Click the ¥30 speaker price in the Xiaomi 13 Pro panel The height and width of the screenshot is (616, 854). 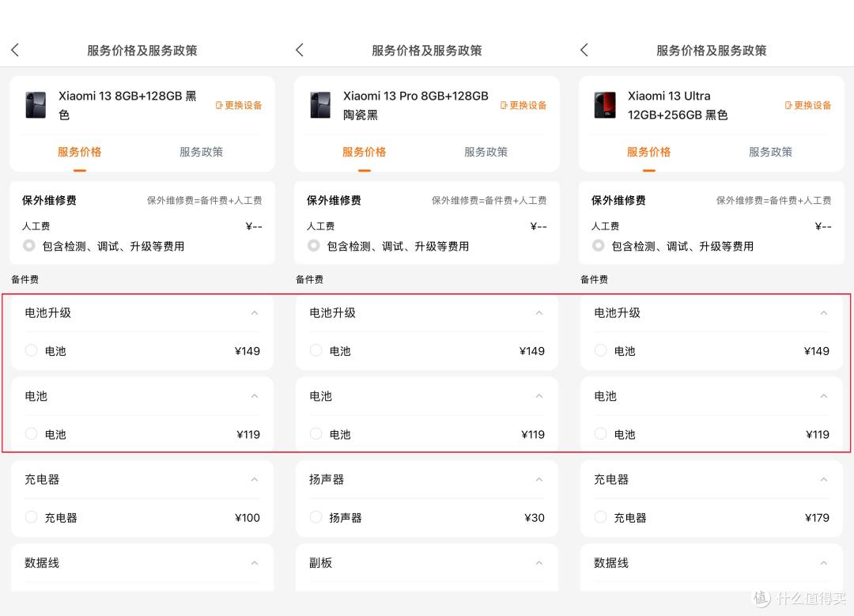(x=535, y=517)
